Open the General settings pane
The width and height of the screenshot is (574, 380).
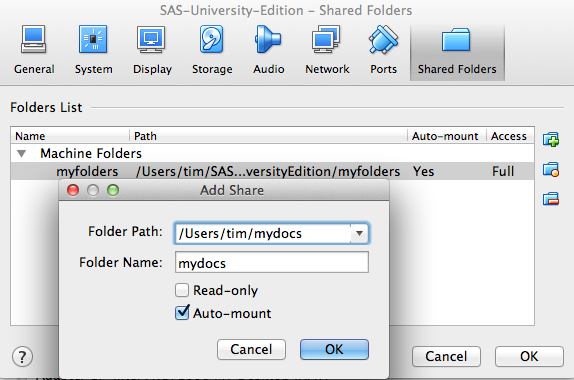[34, 50]
